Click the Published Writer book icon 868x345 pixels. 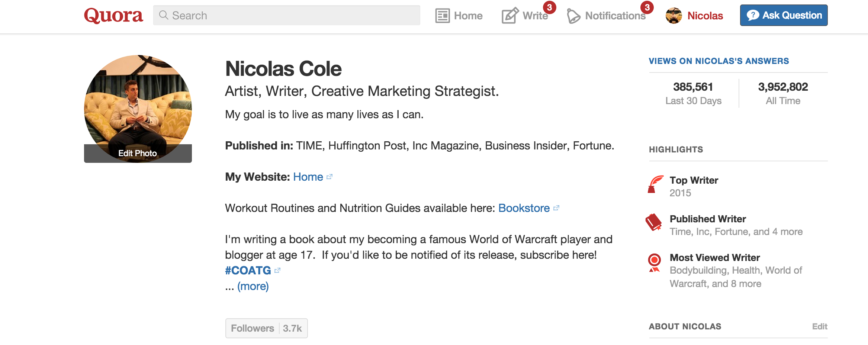654,222
